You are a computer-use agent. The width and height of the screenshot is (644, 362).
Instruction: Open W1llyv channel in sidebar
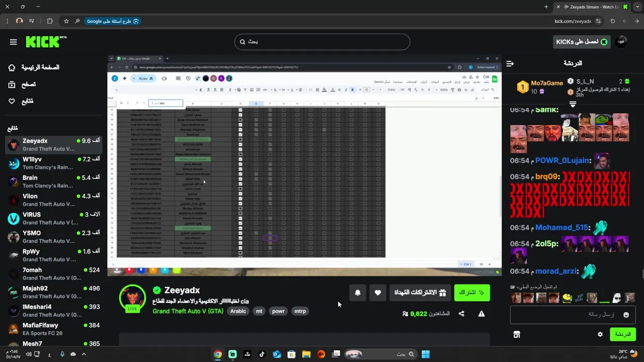[x=54, y=163]
